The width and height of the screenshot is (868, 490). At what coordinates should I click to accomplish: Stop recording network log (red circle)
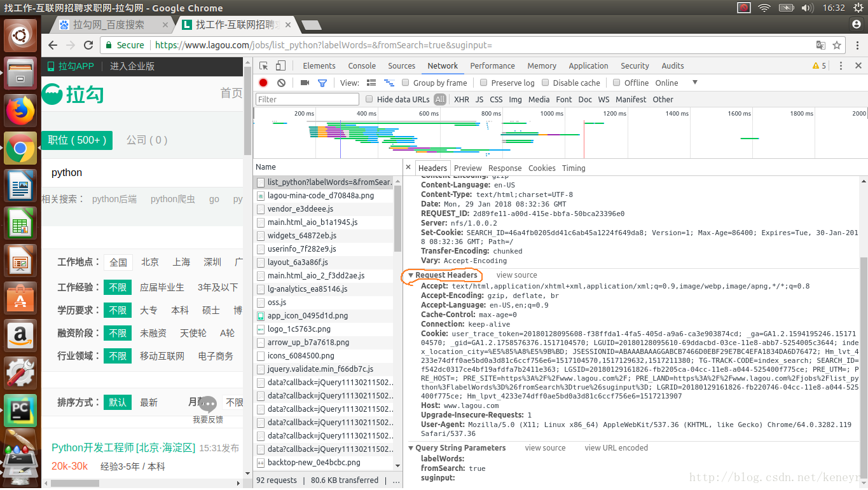263,83
